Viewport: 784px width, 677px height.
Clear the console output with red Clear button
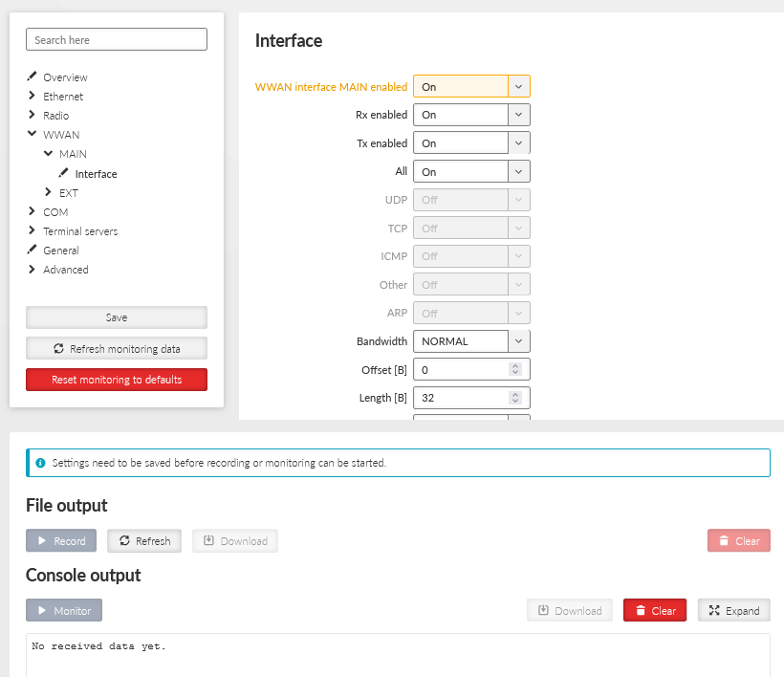pyautogui.click(x=654, y=611)
